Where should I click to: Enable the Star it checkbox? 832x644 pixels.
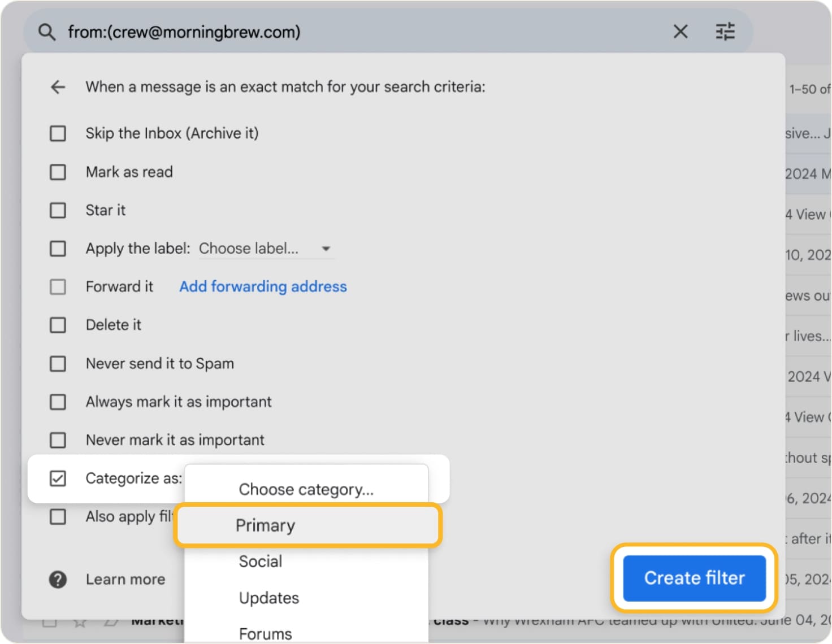pos(58,210)
